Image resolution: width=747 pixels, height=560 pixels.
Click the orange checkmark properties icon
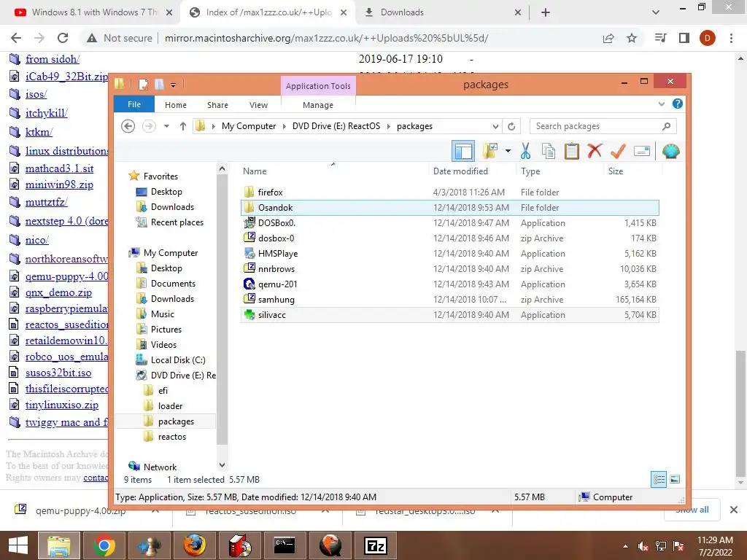coord(618,152)
